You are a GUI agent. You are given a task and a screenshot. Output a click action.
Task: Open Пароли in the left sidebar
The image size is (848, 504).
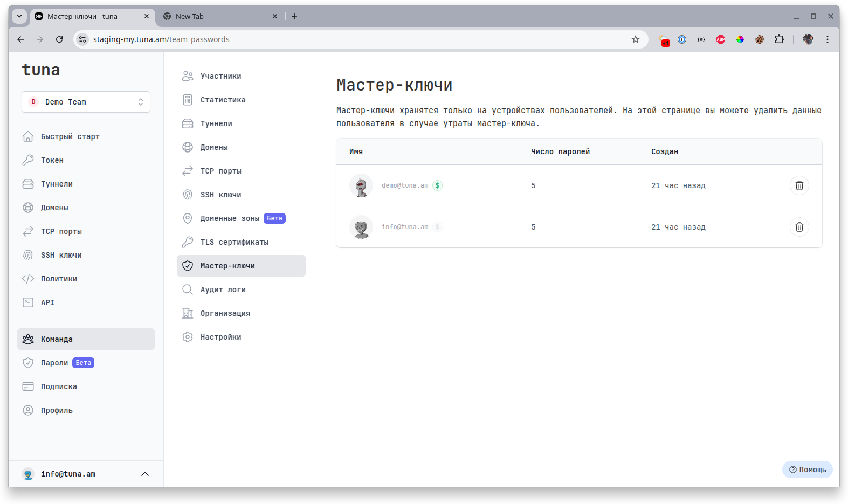tap(54, 363)
